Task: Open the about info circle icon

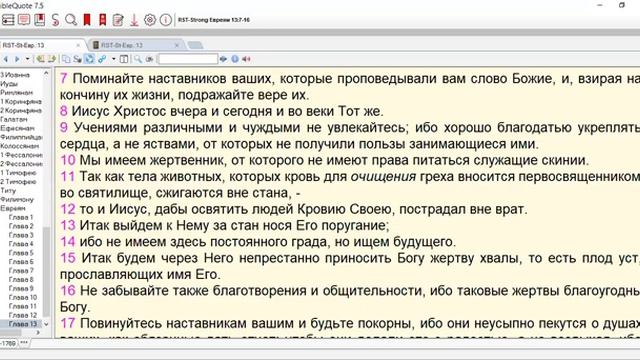Action: pyautogui.click(x=165, y=20)
